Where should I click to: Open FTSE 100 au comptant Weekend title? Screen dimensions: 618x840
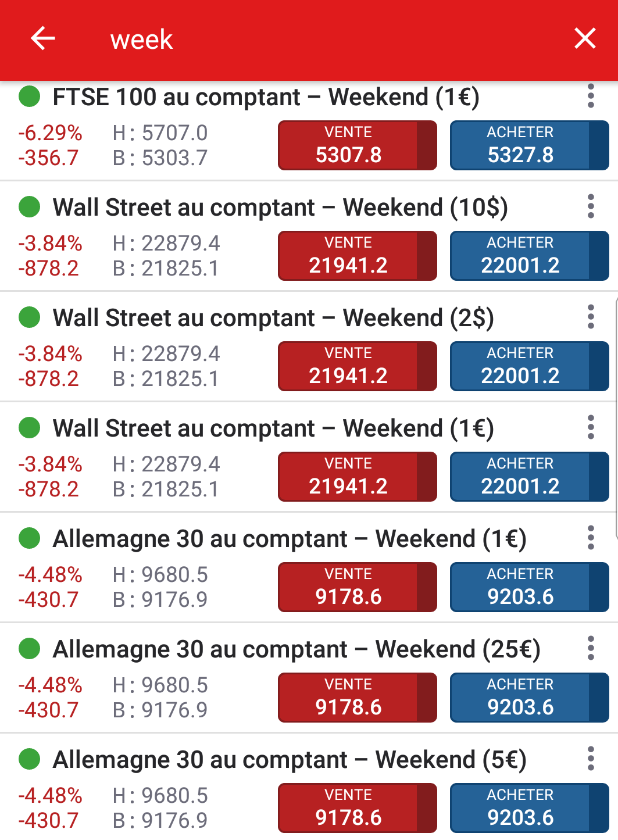[x=266, y=97]
